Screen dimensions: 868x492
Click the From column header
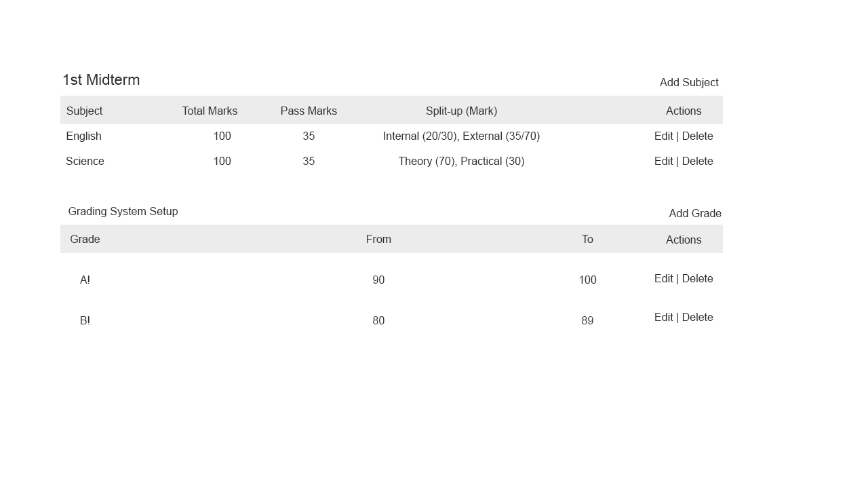(x=378, y=240)
